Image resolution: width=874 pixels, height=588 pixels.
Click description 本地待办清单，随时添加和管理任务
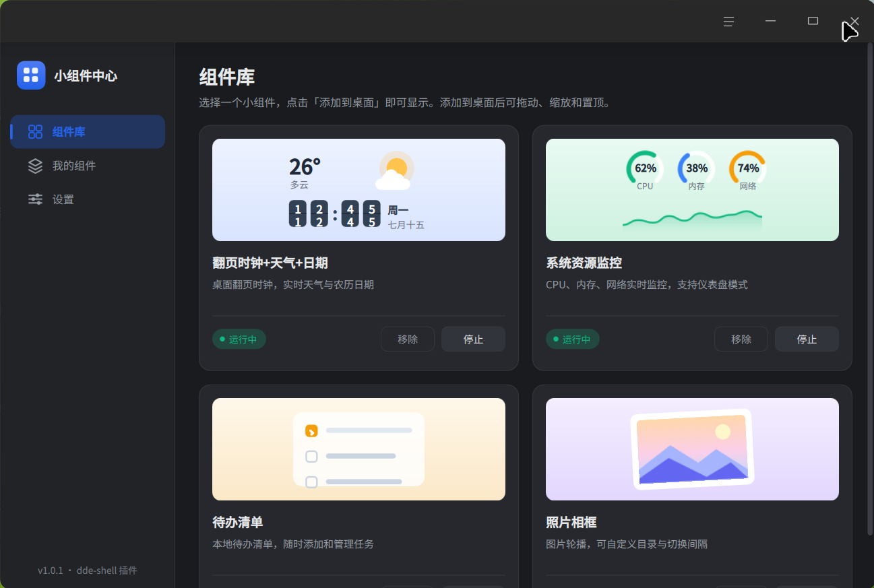(x=293, y=544)
